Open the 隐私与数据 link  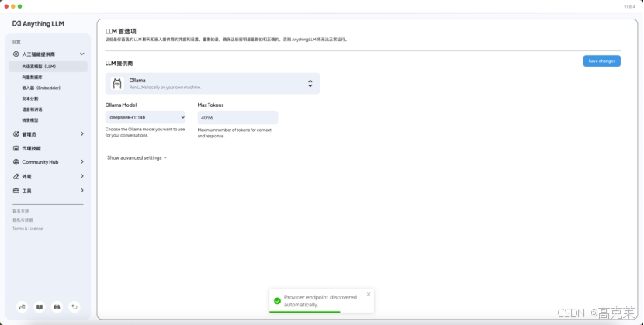click(x=23, y=220)
